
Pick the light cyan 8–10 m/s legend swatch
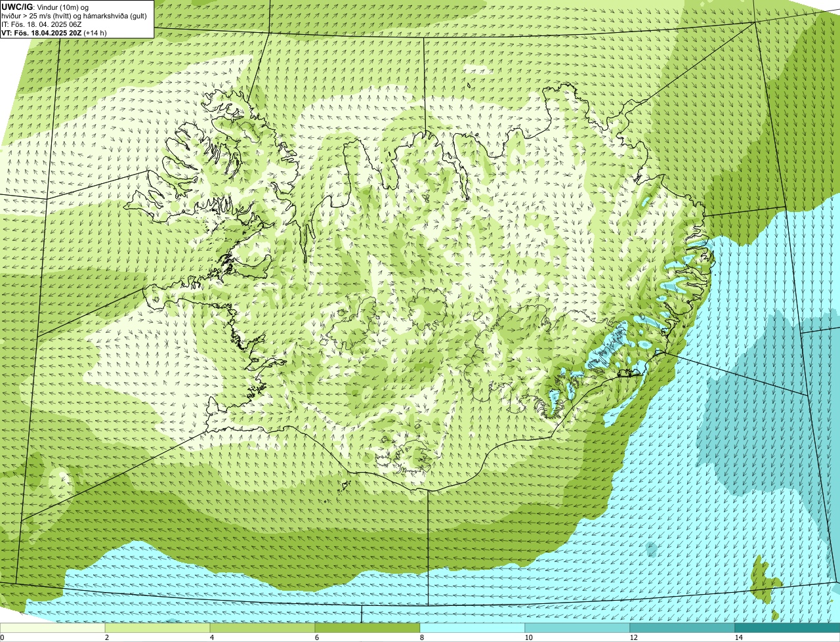pos(472,628)
